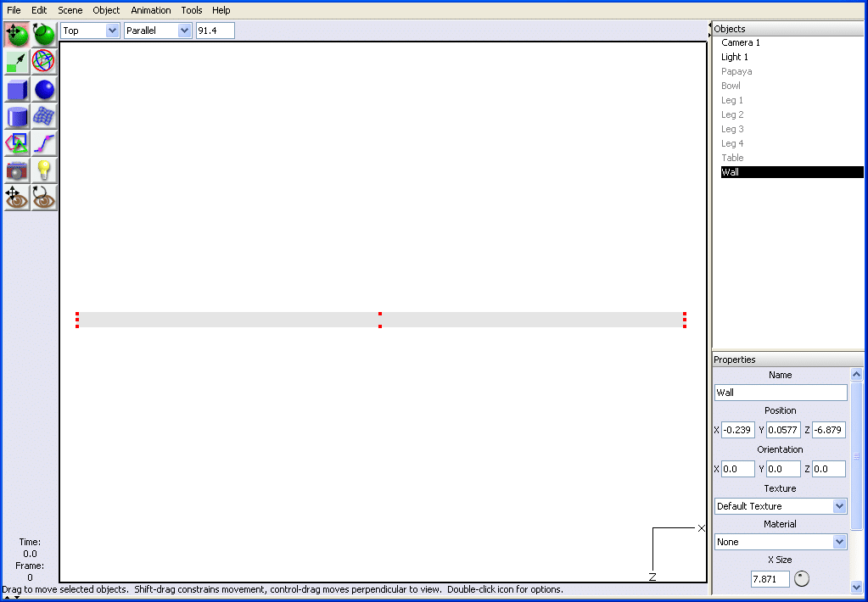Viewport: 868px width, 602px height.
Task: Choose the Create Polygon tool
Action: pos(17,143)
